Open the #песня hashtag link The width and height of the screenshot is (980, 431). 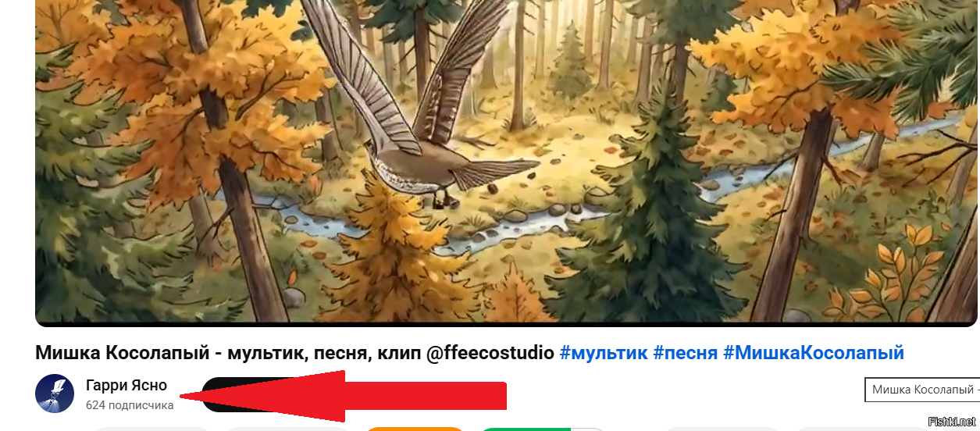point(685,352)
